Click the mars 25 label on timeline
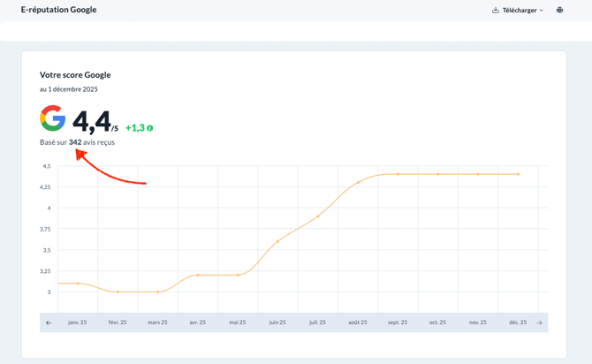Image resolution: width=592 pixels, height=364 pixels. [157, 322]
